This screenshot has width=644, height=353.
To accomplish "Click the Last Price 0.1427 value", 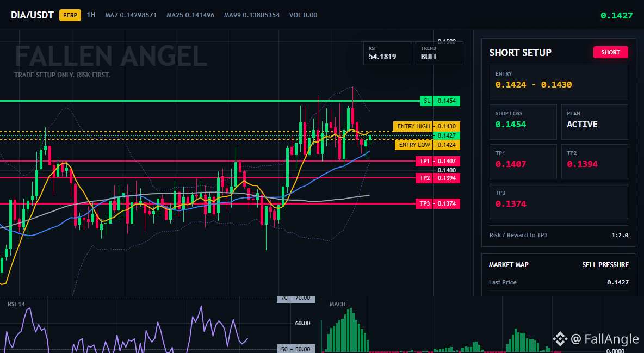I will coord(618,282).
